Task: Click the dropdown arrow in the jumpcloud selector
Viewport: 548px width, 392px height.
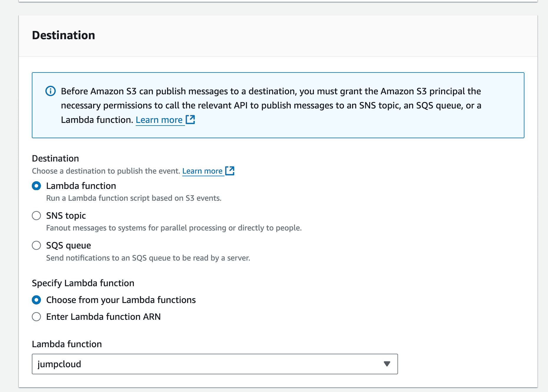Action: pyautogui.click(x=387, y=364)
